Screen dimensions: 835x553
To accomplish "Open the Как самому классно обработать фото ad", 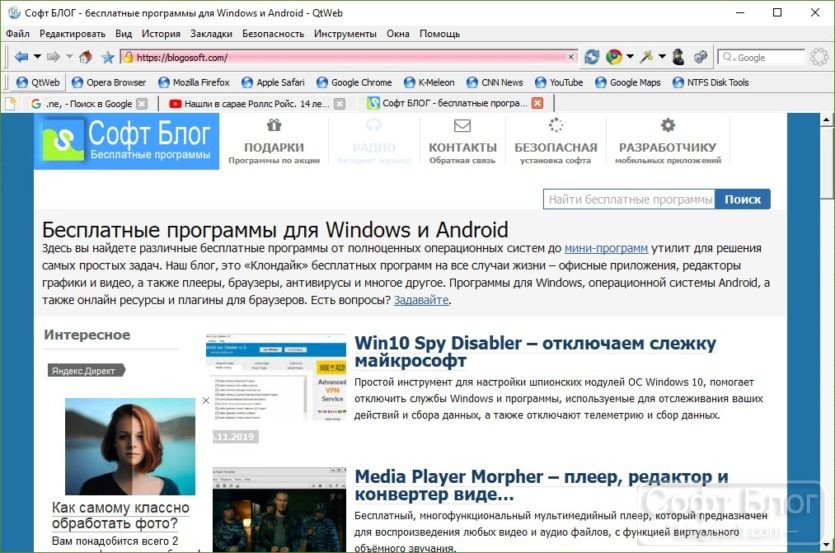I will click(x=120, y=515).
